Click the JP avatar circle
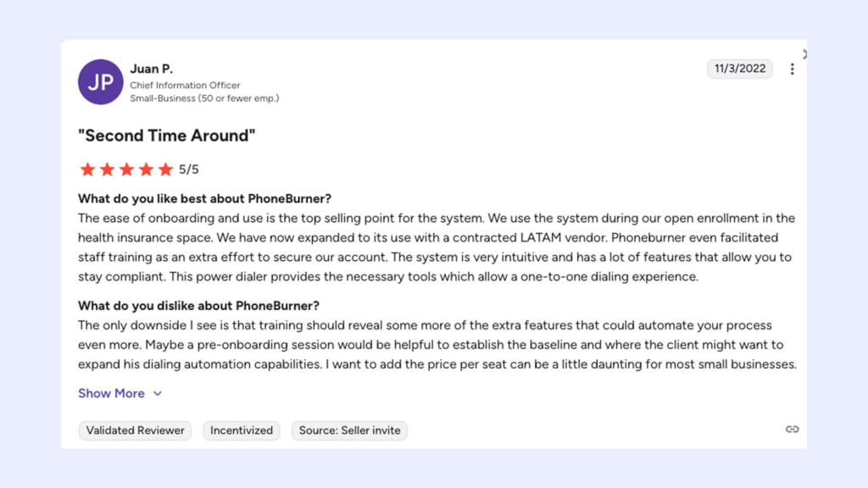Screen dimensions: 868x488 click(x=100, y=82)
